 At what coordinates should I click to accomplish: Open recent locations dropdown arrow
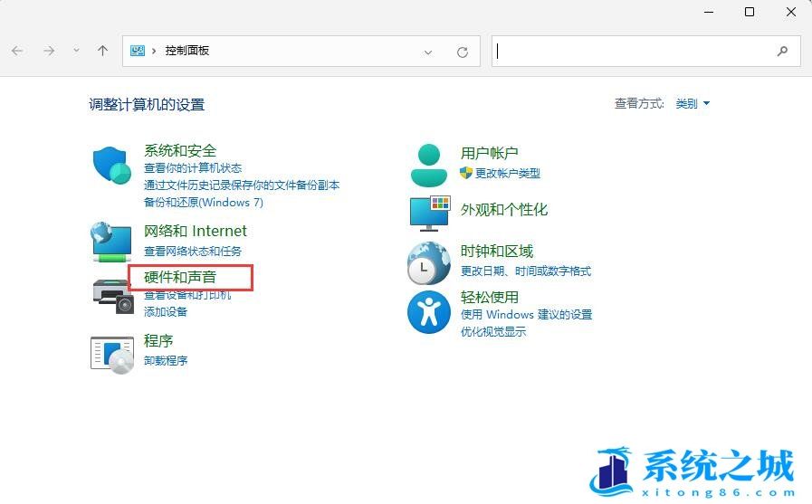point(76,52)
